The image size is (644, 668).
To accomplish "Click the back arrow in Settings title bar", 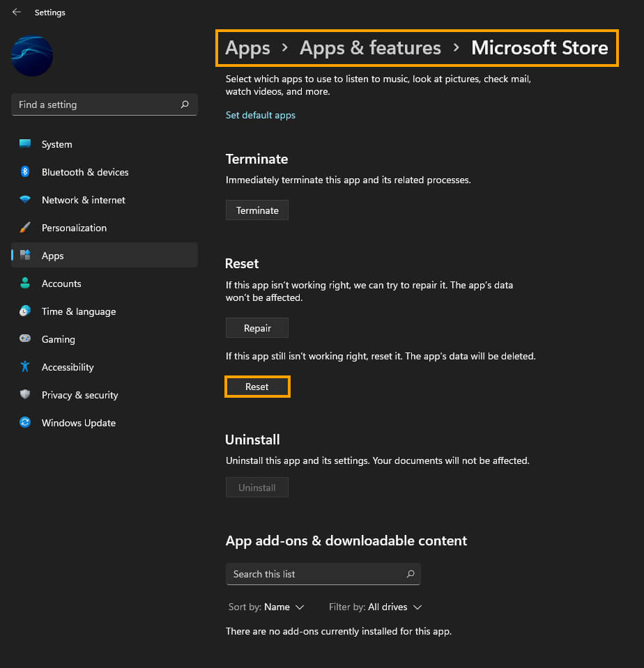I will 17,12.
